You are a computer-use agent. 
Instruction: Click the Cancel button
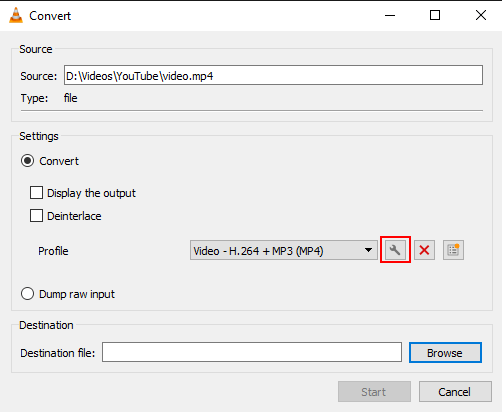[455, 392]
